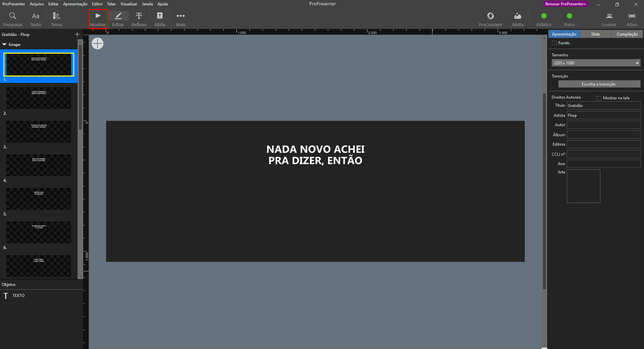Switch to the Compilação tab

pyautogui.click(x=627, y=34)
